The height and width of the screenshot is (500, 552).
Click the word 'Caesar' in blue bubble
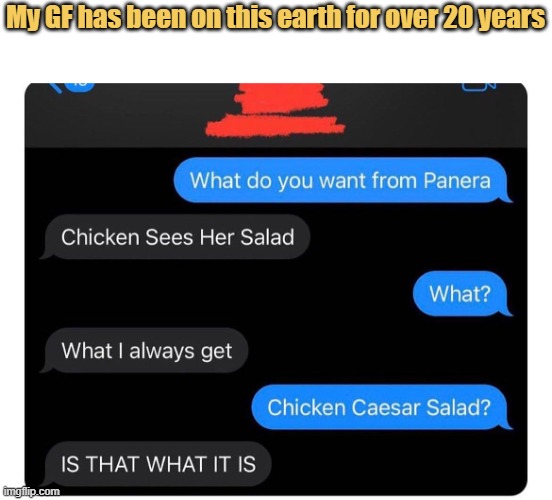(385, 407)
